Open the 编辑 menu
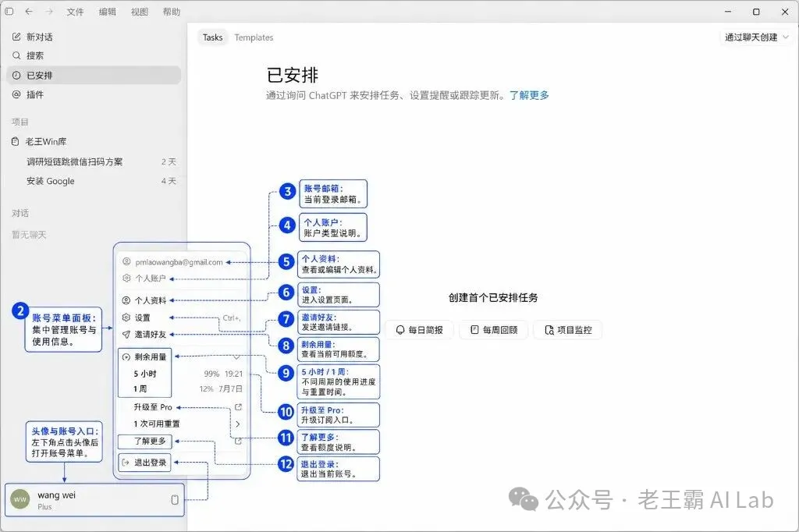Viewport: 799px width, 532px height. point(107,12)
